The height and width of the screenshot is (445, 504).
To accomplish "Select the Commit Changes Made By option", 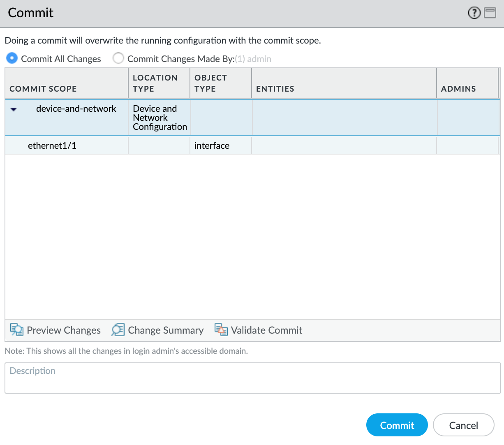I will 118,59.
